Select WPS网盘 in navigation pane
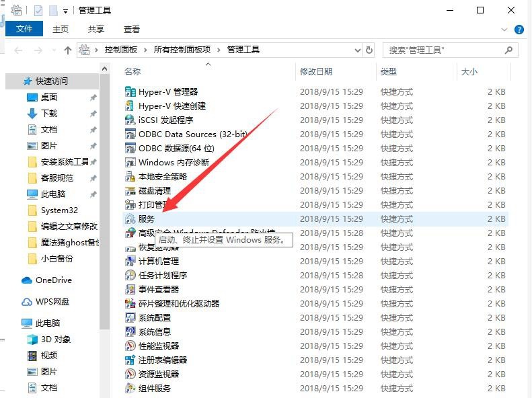This screenshot has width=532, height=398. coord(52,302)
